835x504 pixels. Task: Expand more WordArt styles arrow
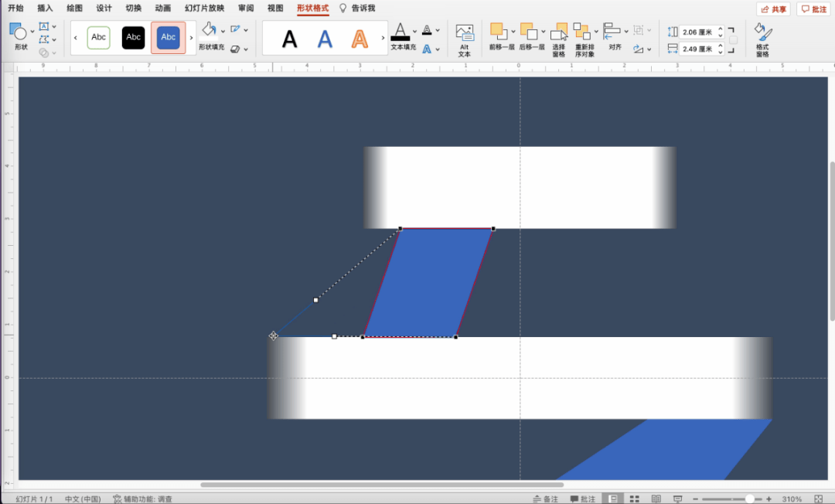click(383, 38)
